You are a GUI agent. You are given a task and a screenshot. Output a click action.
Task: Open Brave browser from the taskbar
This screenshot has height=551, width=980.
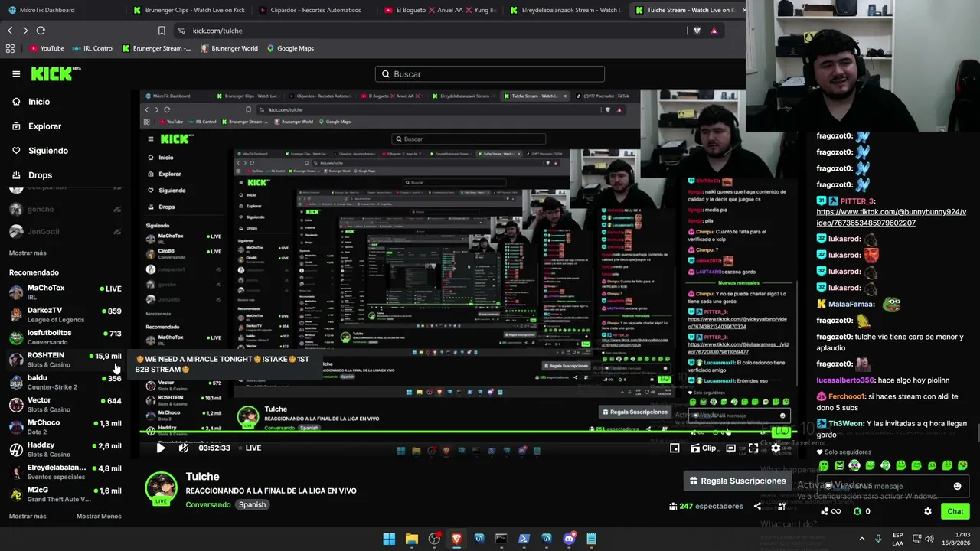[x=456, y=539]
